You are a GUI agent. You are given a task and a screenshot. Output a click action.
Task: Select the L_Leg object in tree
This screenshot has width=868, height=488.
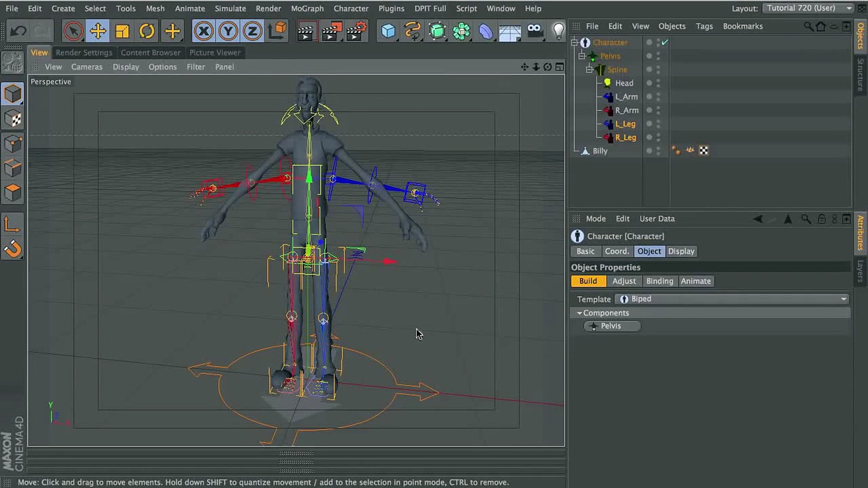pos(625,123)
